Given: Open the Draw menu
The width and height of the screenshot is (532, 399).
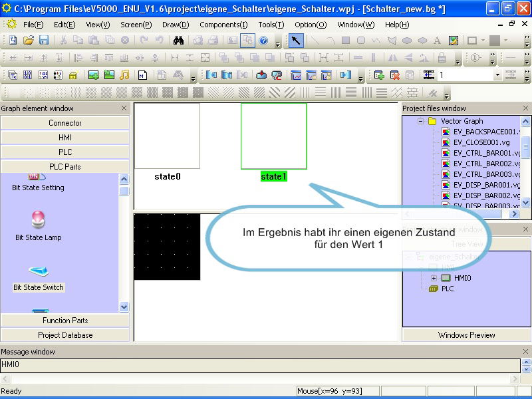Looking at the screenshot, I should click(x=176, y=25).
